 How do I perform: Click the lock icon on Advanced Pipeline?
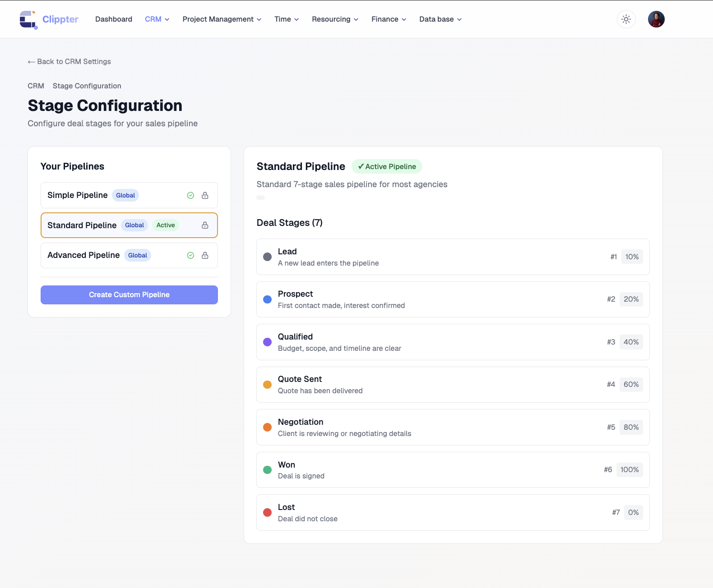[x=205, y=255]
